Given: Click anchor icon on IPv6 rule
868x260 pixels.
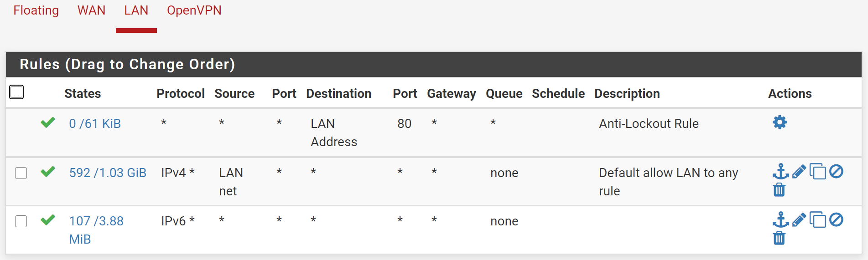Looking at the screenshot, I should click(x=780, y=220).
